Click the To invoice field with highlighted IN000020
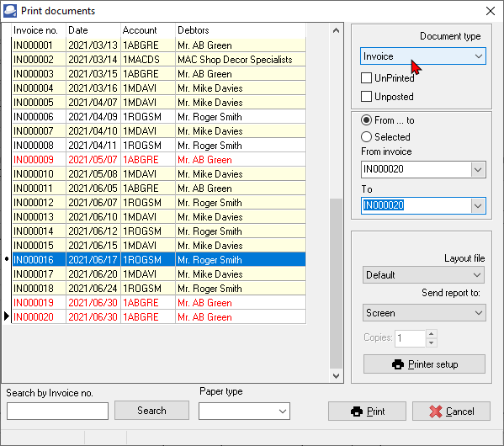The height and width of the screenshot is (446, 504). (x=416, y=205)
